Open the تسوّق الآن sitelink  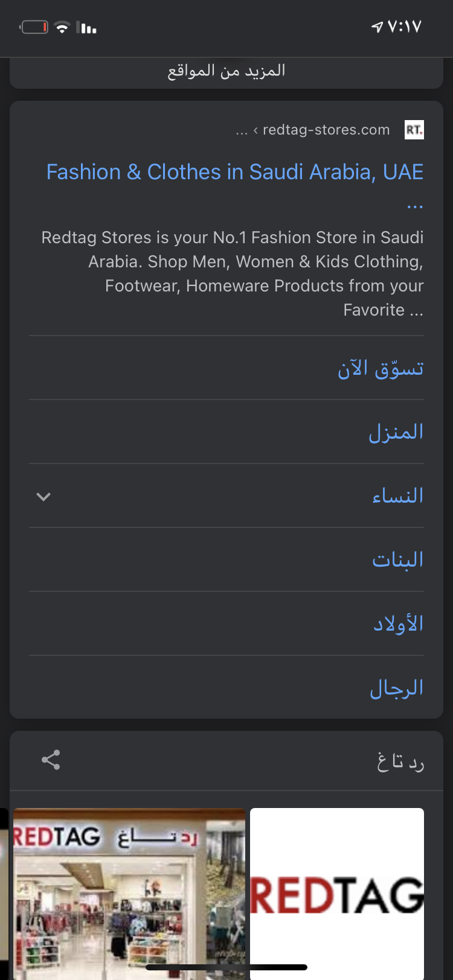381,368
